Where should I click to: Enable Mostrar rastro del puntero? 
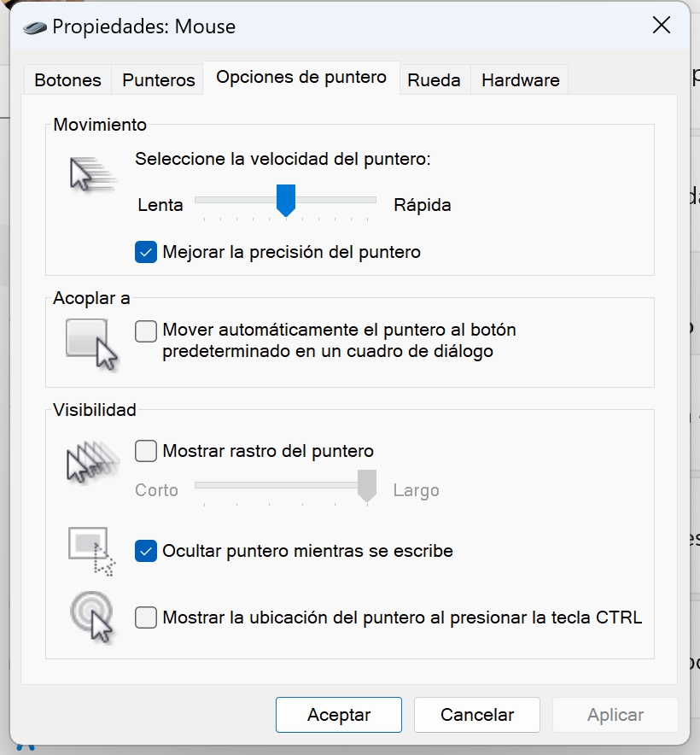pos(146,450)
